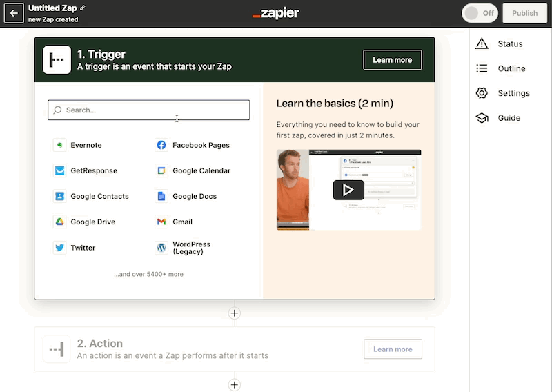Image resolution: width=552 pixels, height=392 pixels.
Task: Toggle the Zap On/Off switch
Action: click(x=480, y=13)
